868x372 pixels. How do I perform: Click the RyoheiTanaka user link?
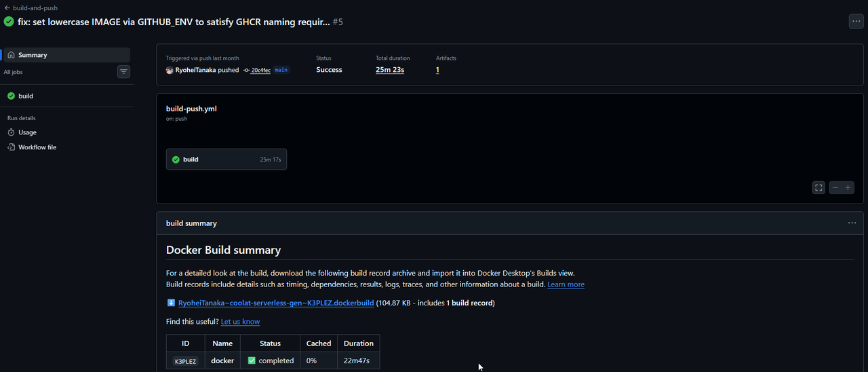click(x=195, y=70)
